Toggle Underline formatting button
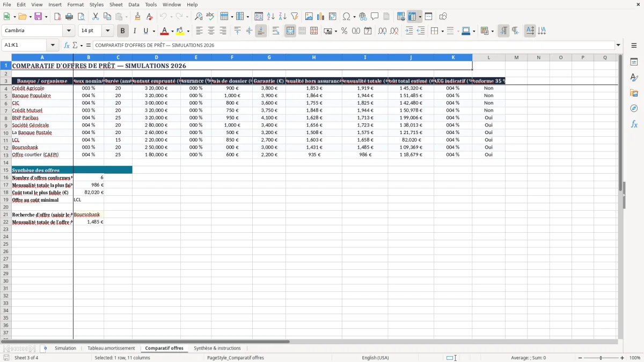This screenshot has width=644, height=362. [x=145, y=31]
